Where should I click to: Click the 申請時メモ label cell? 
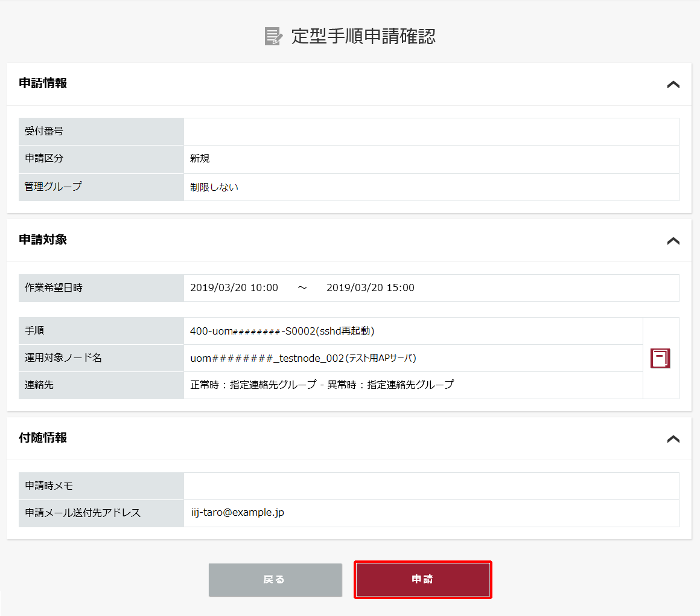click(x=101, y=486)
